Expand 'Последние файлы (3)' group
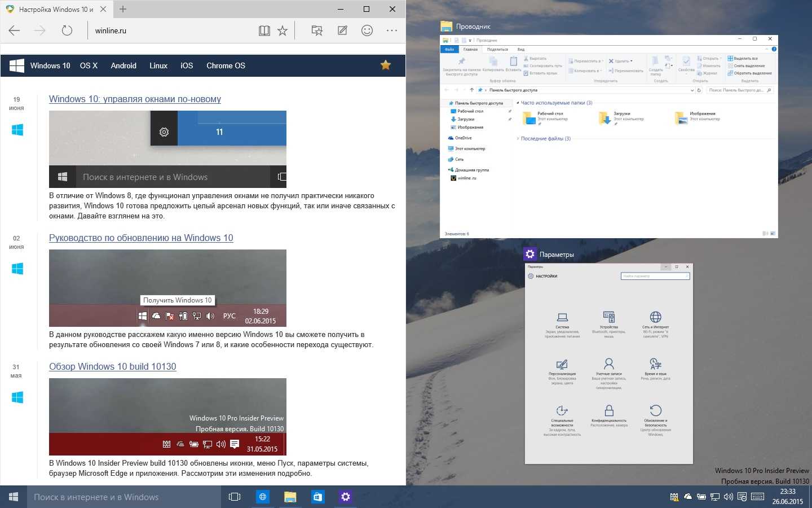 pos(518,138)
